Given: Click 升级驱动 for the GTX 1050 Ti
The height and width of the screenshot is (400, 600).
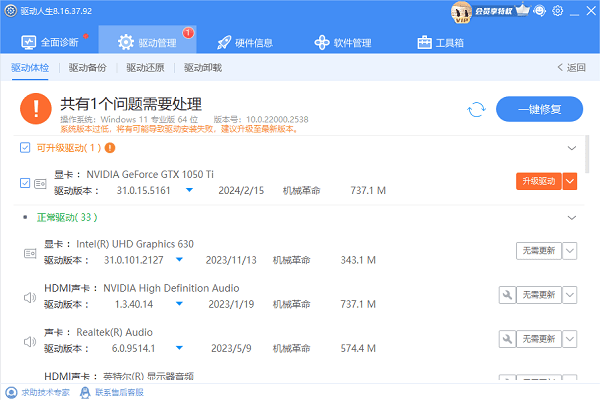Looking at the screenshot, I should [537, 181].
